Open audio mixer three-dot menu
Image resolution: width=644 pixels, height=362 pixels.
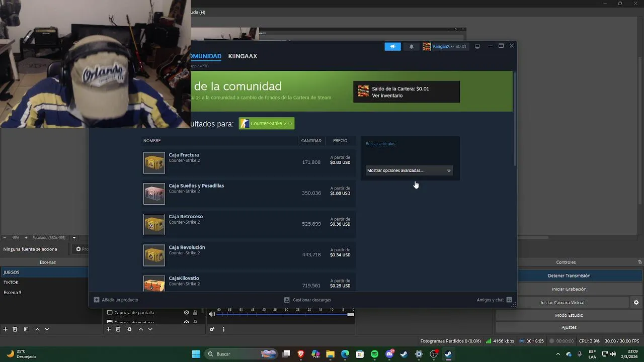coord(223,329)
